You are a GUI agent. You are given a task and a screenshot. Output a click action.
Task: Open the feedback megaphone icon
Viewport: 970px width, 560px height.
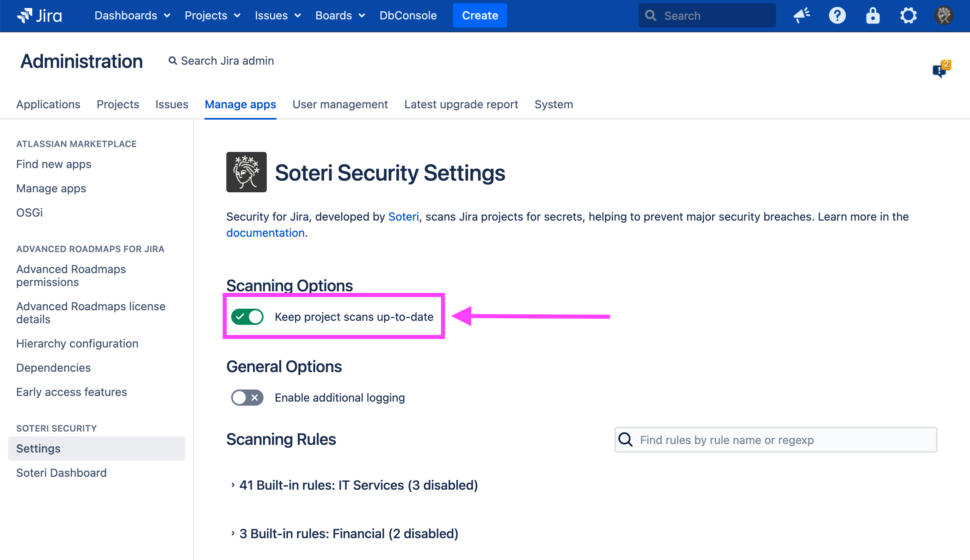[x=801, y=15]
